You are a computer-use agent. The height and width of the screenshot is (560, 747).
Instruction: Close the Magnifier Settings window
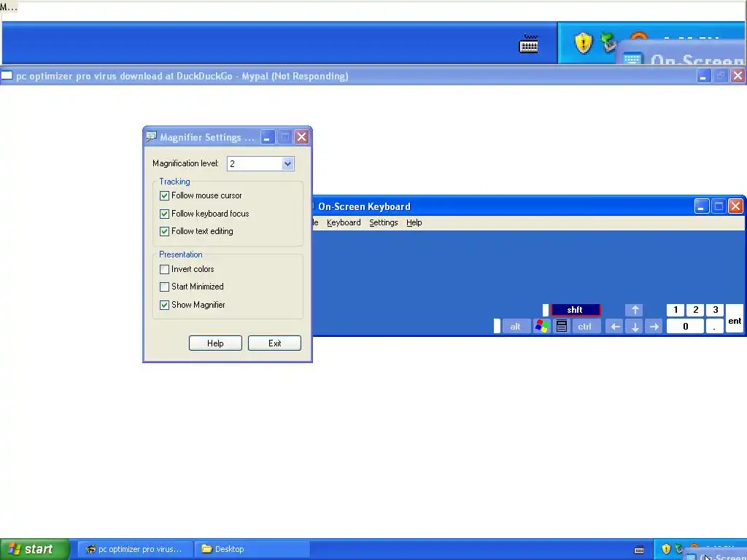(301, 137)
